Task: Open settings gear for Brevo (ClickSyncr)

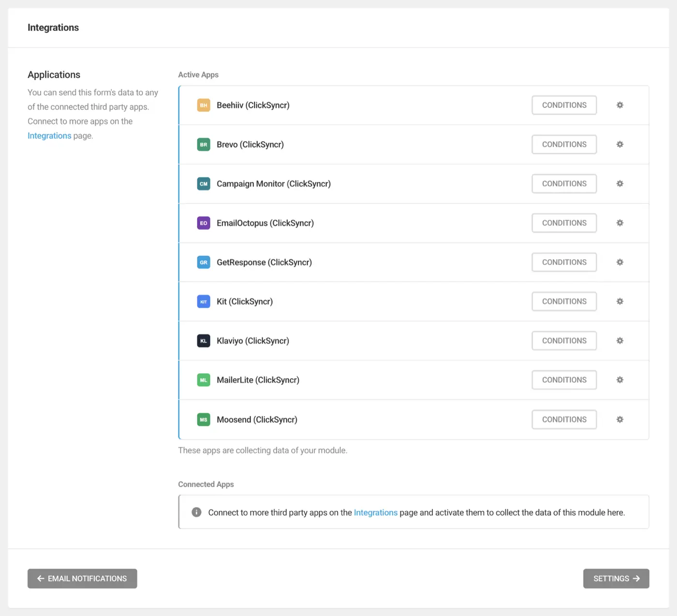Action: 619,144
